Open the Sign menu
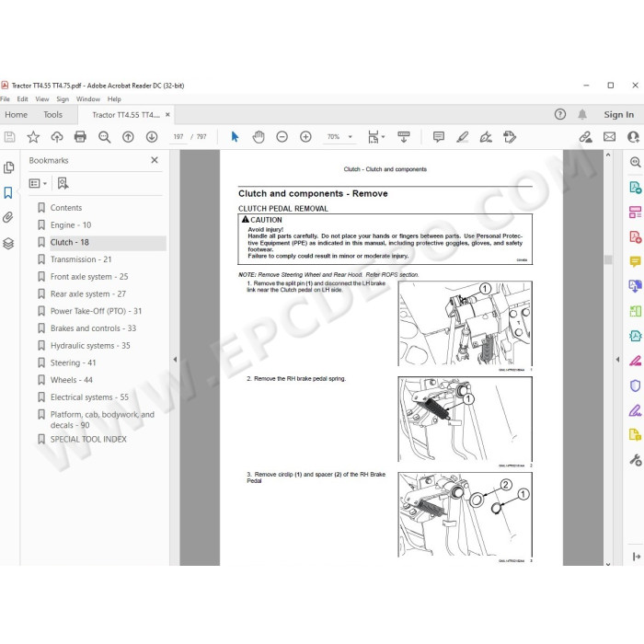Screen dimensions: 644x644 [63, 99]
